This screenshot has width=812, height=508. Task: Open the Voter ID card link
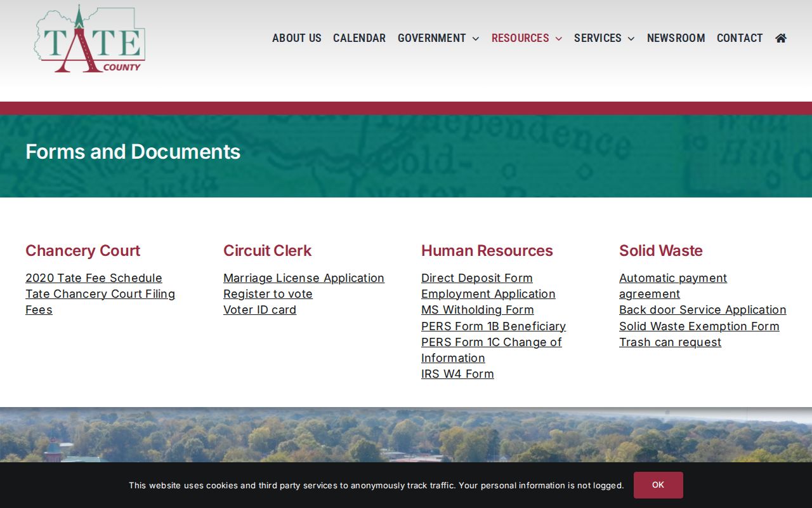point(259,310)
